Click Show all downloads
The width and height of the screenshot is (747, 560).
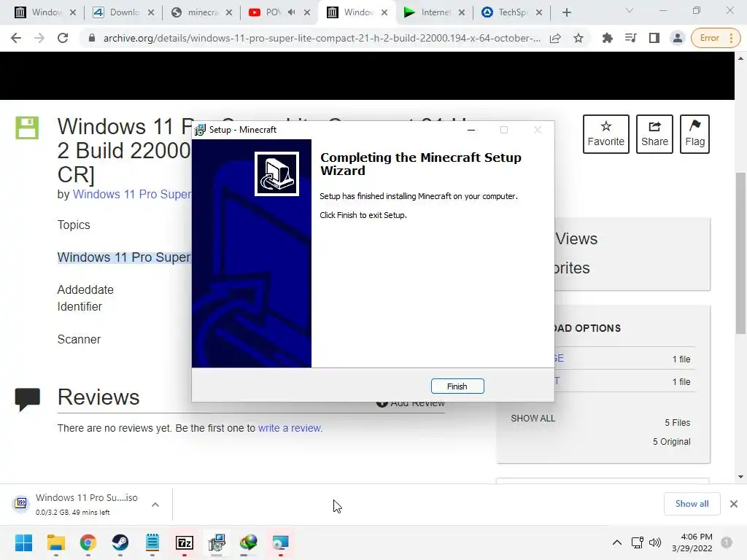click(692, 504)
